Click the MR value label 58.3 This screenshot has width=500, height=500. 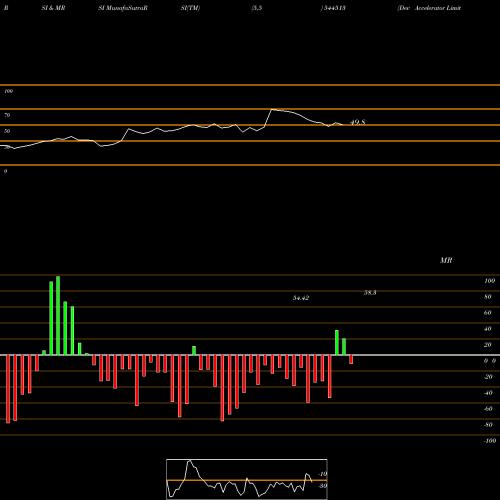click(370, 293)
